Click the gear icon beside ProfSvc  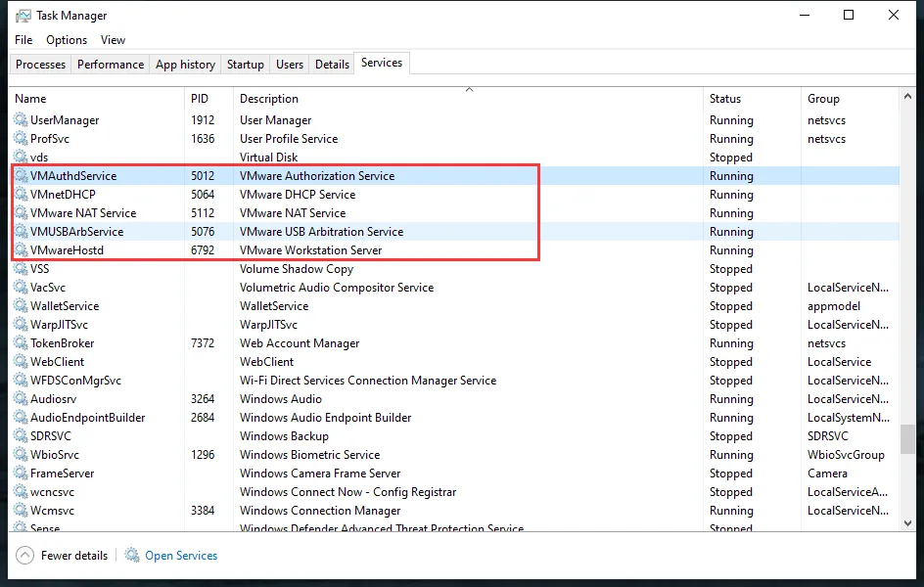[21, 138]
